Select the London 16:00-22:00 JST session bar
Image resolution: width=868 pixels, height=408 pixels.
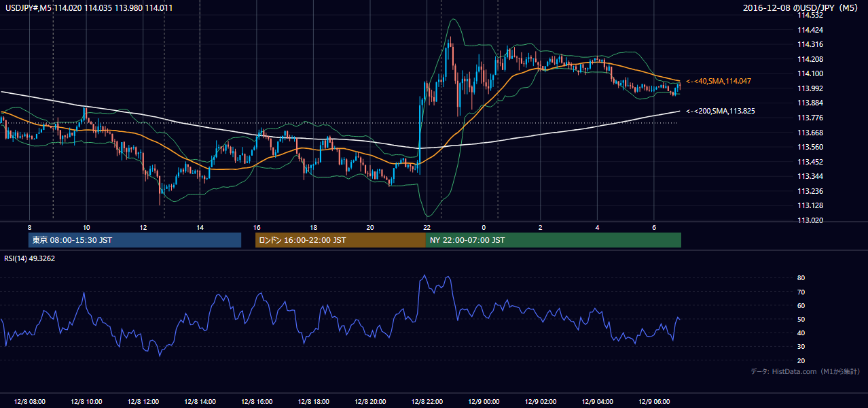tap(340, 240)
